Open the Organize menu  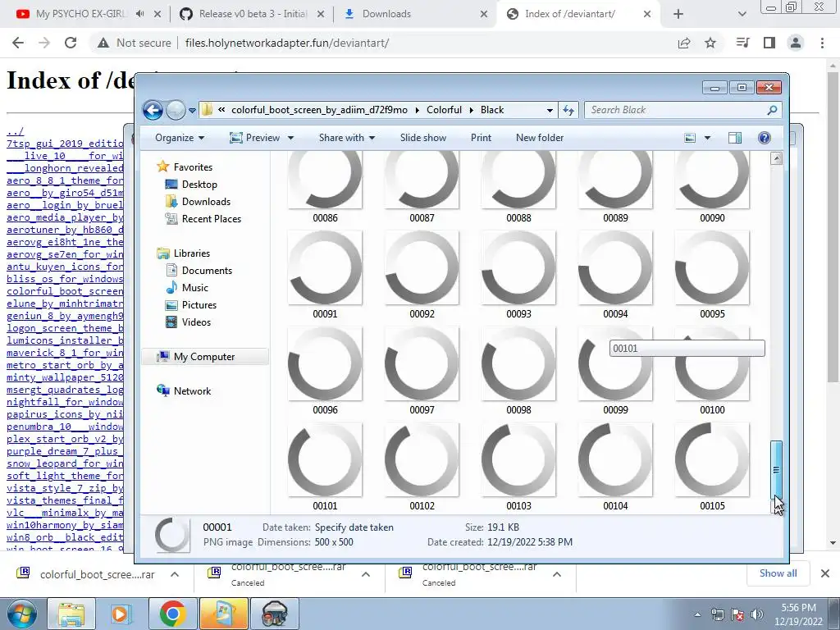coord(180,138)
